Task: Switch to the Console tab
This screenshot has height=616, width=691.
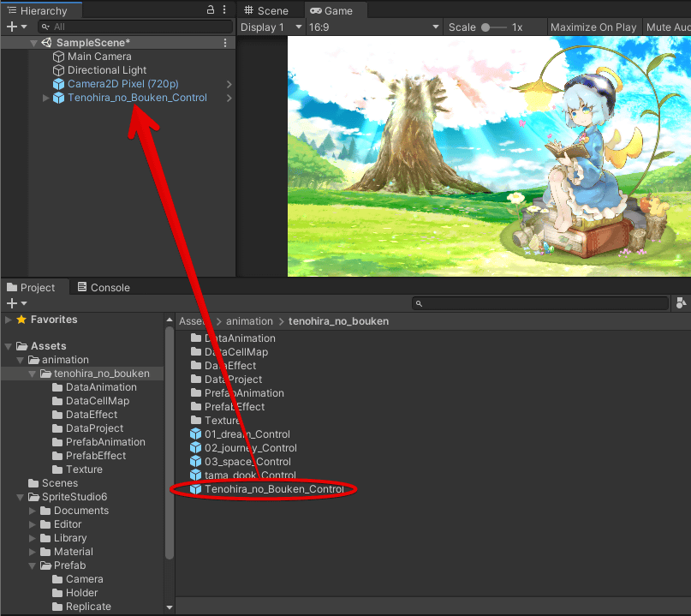Action: 104,288
